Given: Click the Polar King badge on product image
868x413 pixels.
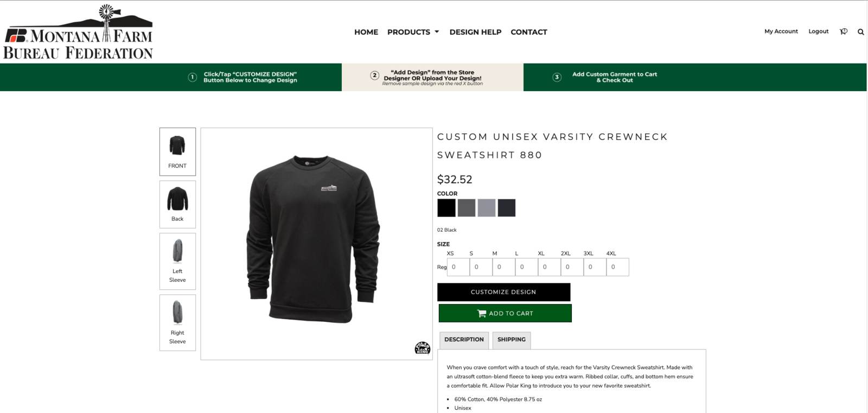Looking at the screenshot, I should pos(422,348).
